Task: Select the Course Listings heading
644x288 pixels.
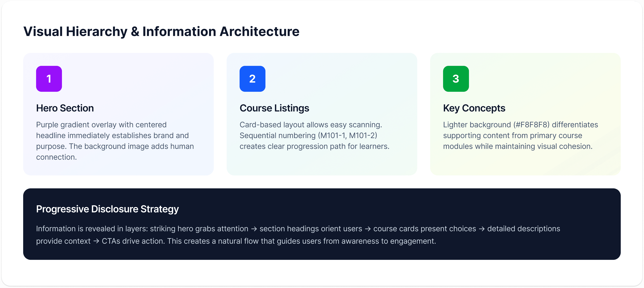Action: (274, 108)
